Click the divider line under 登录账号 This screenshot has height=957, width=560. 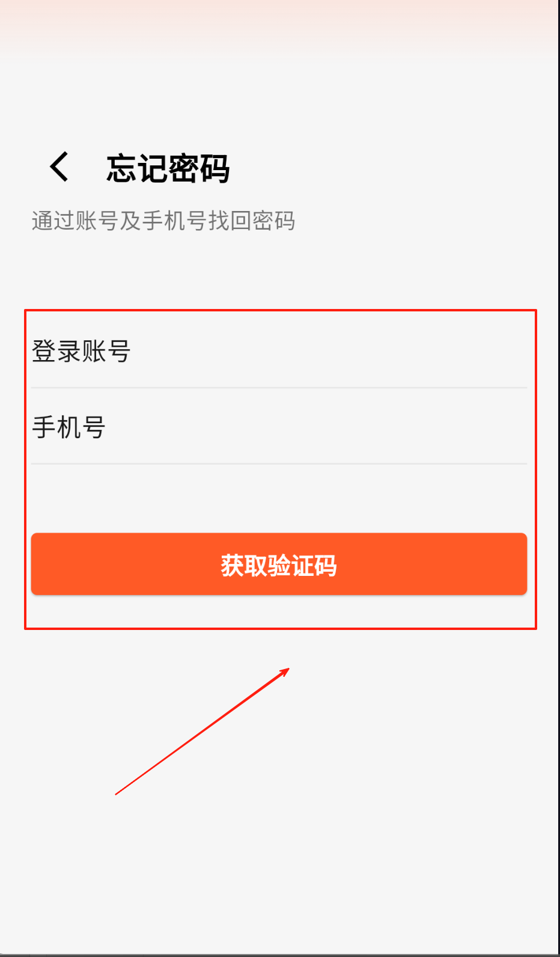coord(279,388)
